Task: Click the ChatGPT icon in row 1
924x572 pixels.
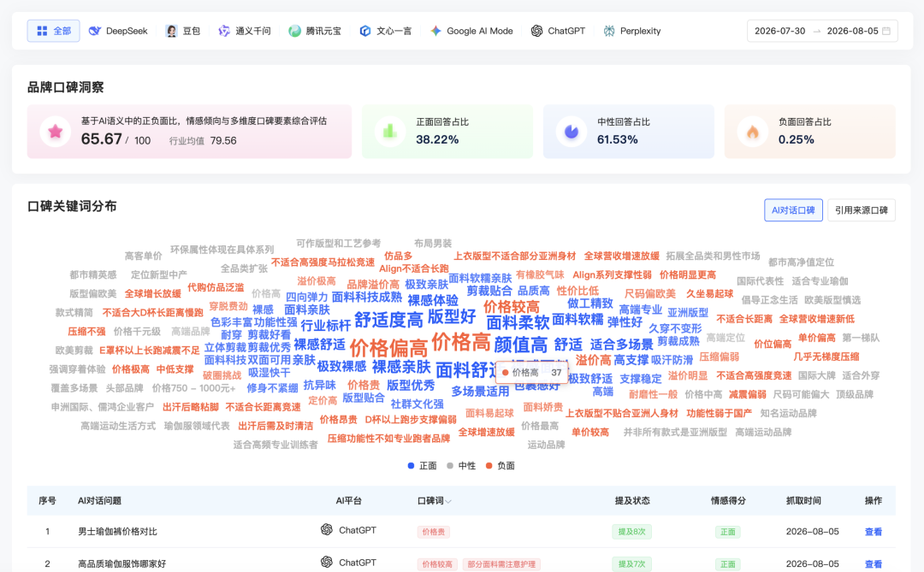Action: tap(327, 529)
